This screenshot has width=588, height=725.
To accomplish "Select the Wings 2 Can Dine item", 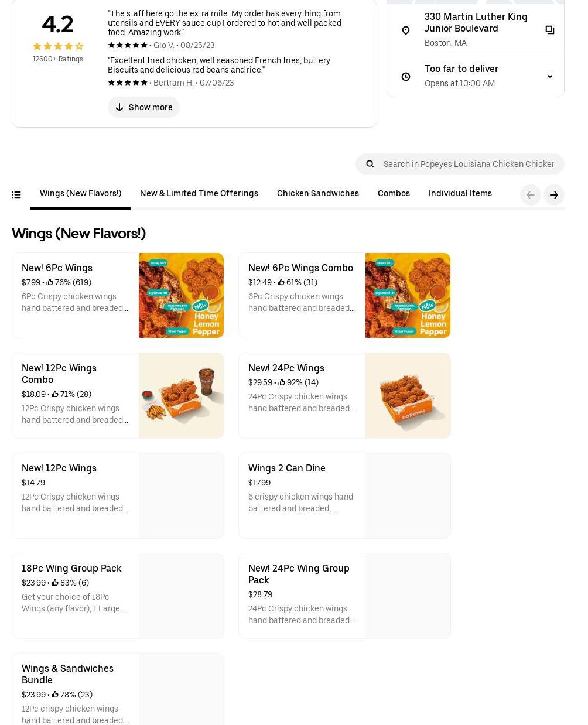I will [287, 468].
